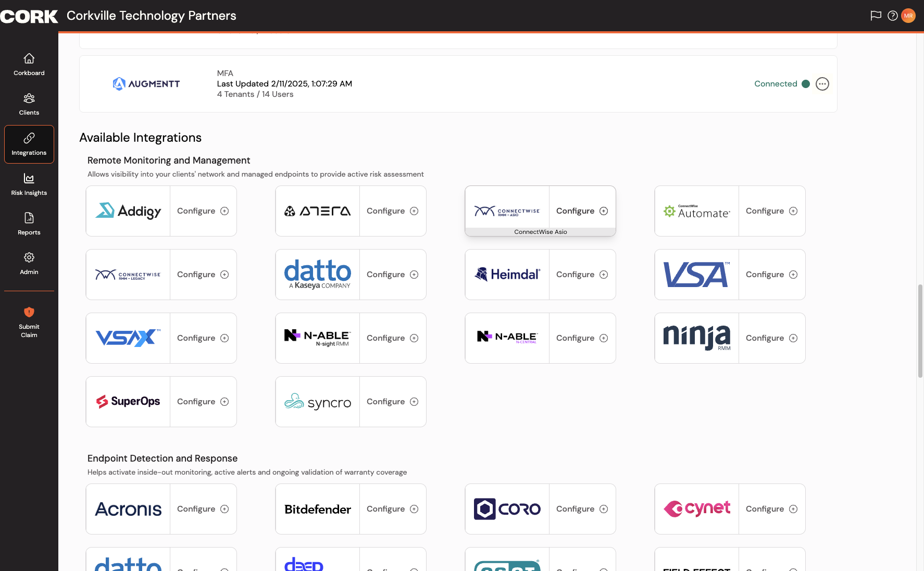Click plus icon beside N-able N-sight Configure
This screenshot has height=571, width=924.
click(414, 338)
